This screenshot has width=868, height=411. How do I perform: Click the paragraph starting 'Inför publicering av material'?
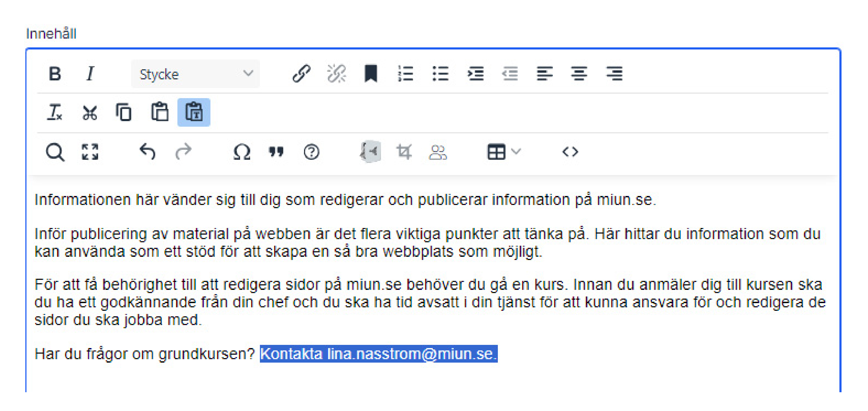click(428, 243)
